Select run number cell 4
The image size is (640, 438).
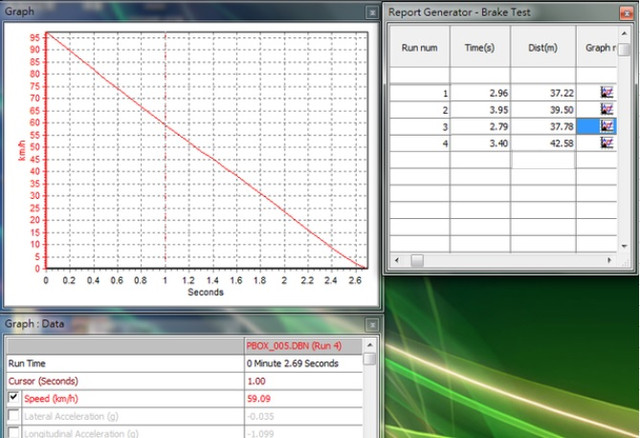click(420, 143)
